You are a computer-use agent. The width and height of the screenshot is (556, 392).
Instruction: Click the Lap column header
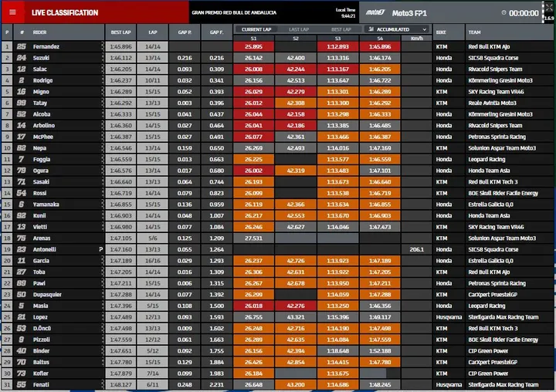pos(152,32)
